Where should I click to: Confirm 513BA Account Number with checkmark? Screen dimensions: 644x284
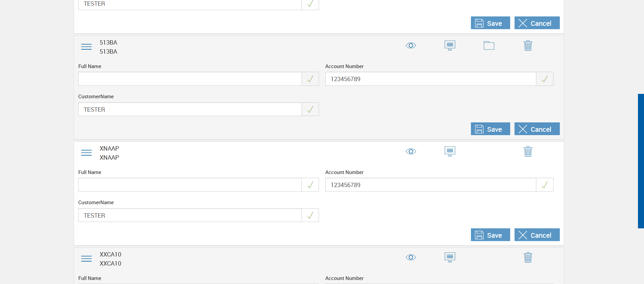544,79
